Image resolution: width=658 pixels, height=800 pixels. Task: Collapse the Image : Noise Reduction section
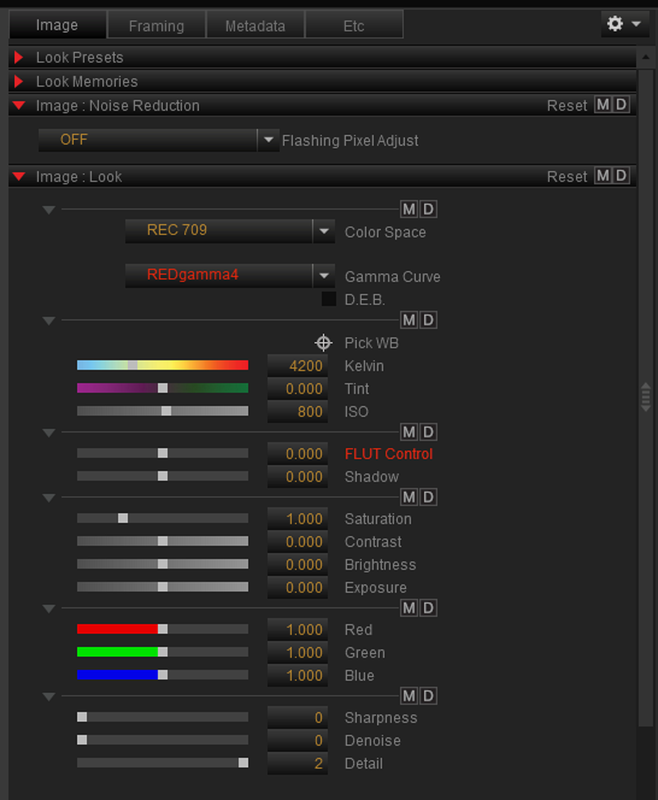pyautogui.click(x=19, y=106)
